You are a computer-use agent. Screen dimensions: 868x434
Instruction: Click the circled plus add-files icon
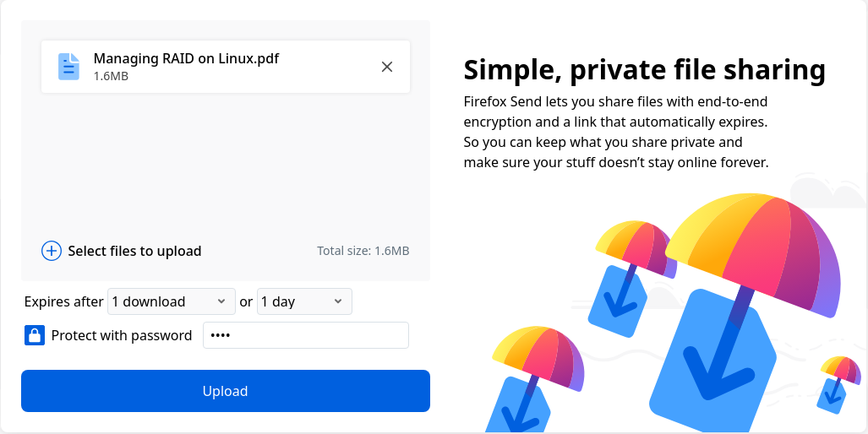coord(52,251)
